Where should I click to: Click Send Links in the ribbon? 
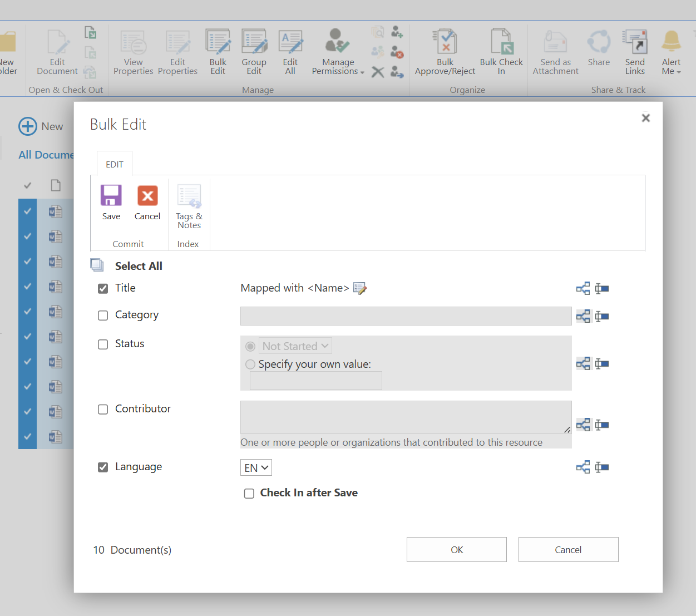point(635,52)
